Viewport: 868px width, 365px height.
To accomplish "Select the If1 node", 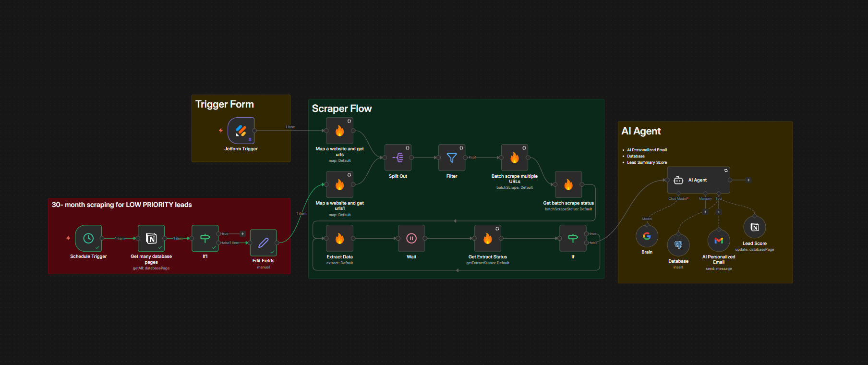I will click(x=205, y=238).
